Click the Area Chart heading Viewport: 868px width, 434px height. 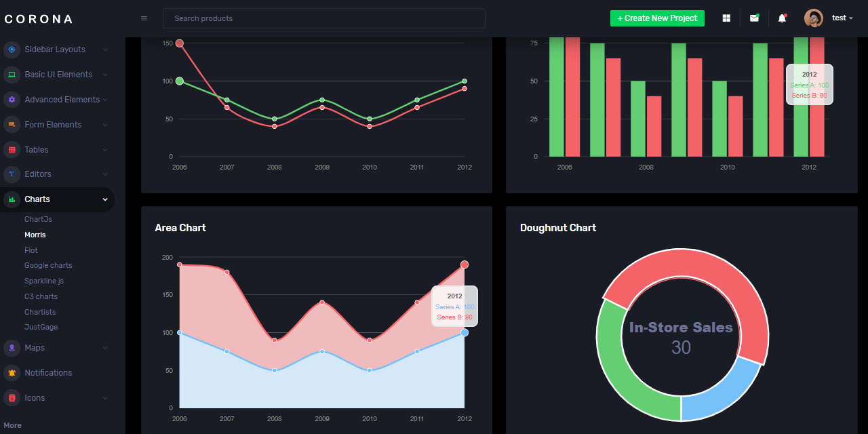tap(180, 228)
